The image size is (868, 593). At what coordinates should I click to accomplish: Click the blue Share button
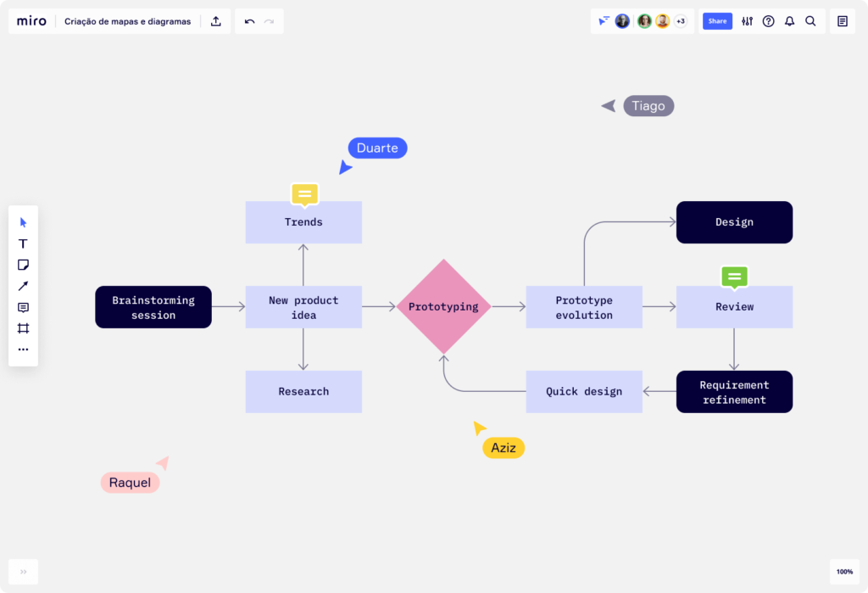[x=717, y=20]
